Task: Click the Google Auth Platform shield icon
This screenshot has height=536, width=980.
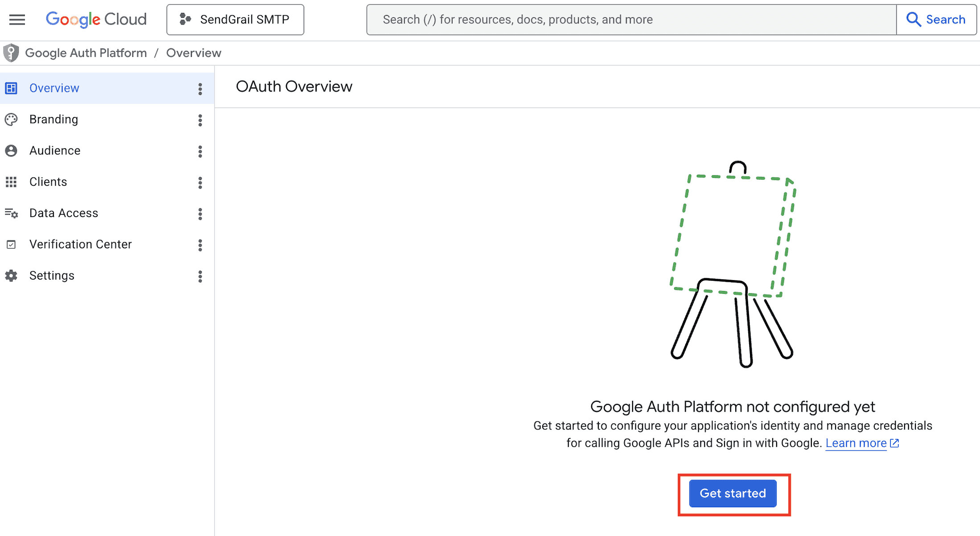Action: coord(11,53)
